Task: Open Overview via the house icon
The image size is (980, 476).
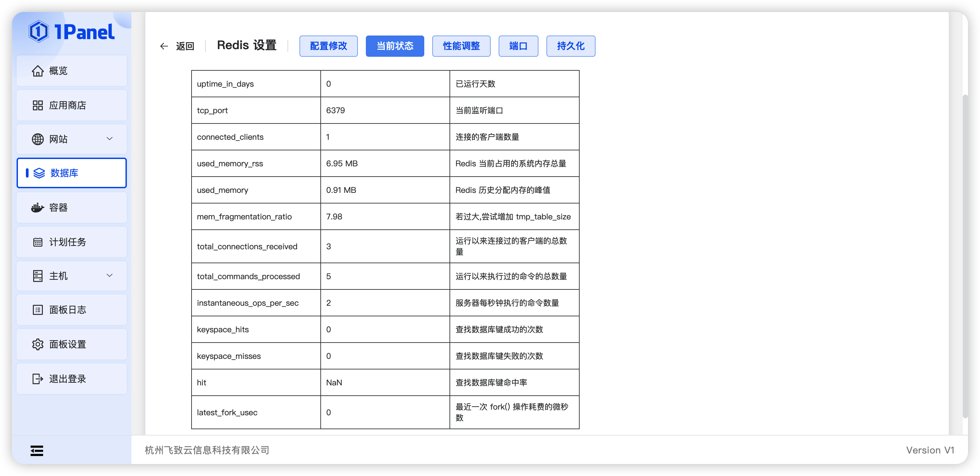Action: tap(38, 71)
